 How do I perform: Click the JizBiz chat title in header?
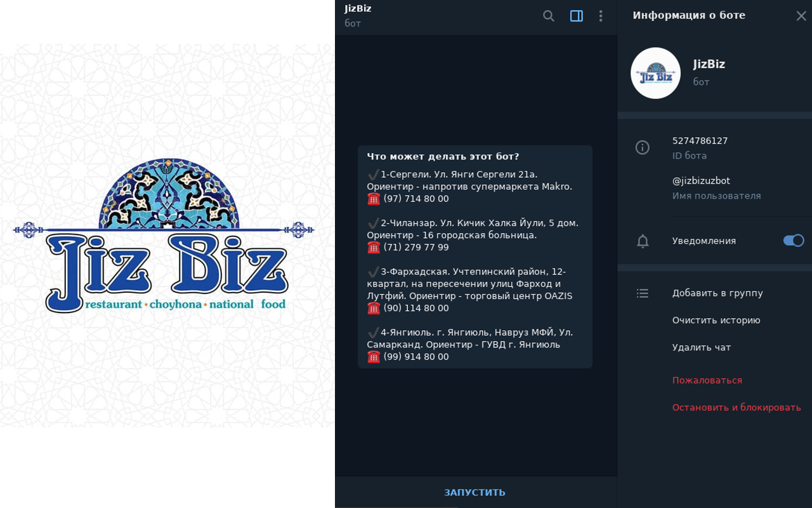[x=358, y=9]
